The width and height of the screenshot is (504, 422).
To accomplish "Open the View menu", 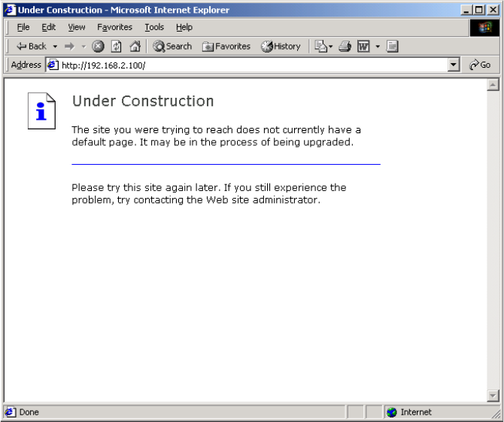I will (x=77, y=27).
